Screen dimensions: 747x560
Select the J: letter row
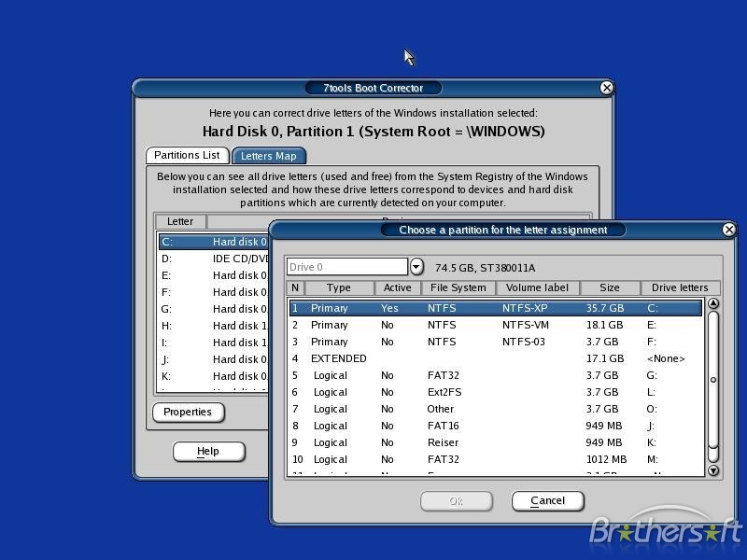[214, 359]
